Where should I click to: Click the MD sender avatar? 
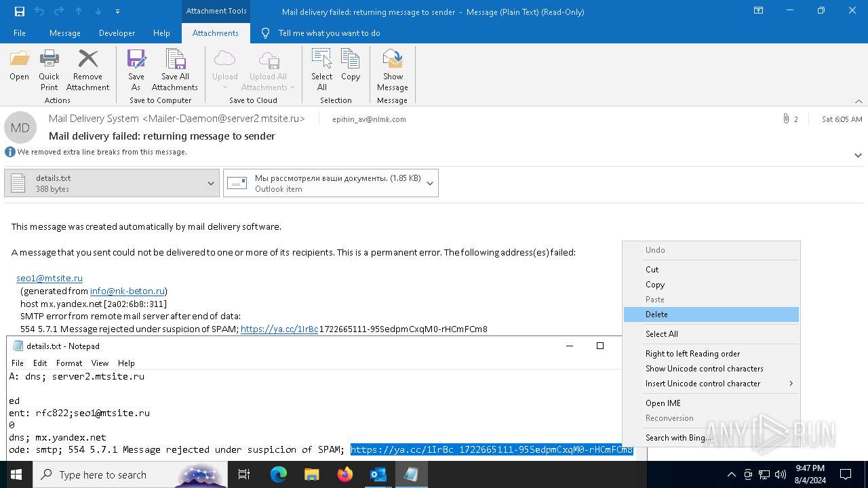[x=20, y=127]
